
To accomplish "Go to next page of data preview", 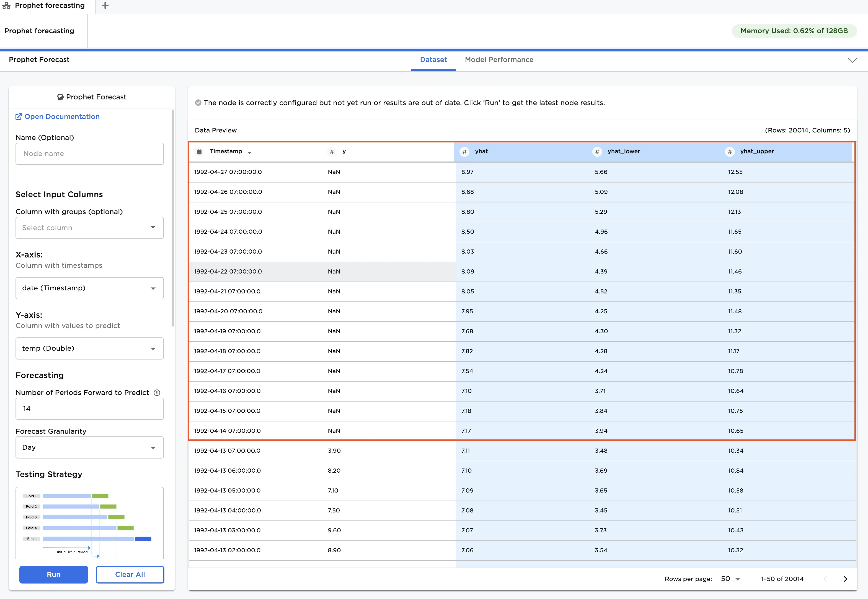I will (x=845, y=579).
